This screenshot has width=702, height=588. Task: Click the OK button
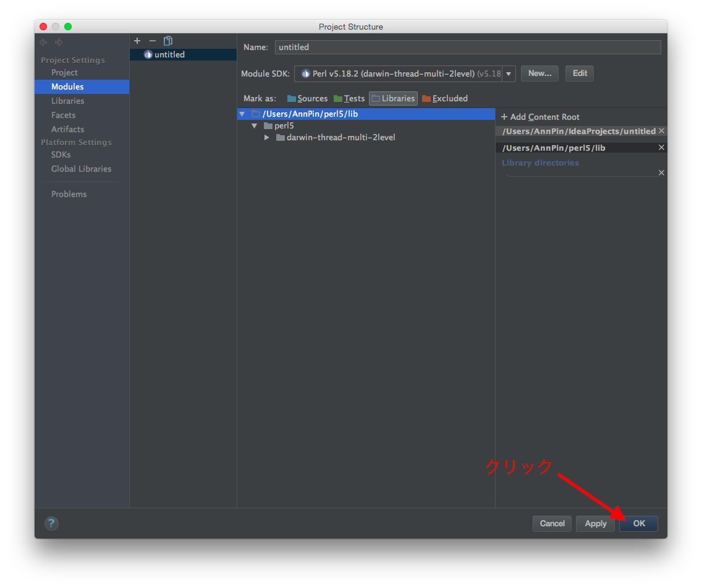(x=638, y=523)
